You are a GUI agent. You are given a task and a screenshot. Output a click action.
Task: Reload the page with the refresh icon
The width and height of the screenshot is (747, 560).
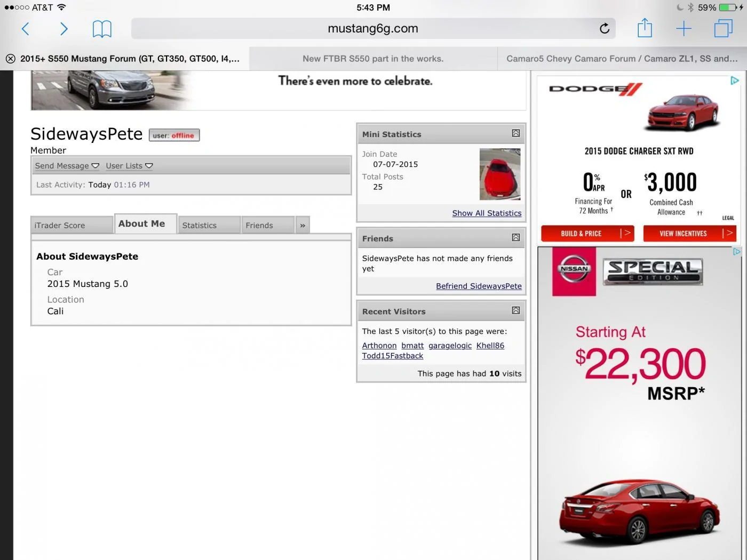point(604,29)
